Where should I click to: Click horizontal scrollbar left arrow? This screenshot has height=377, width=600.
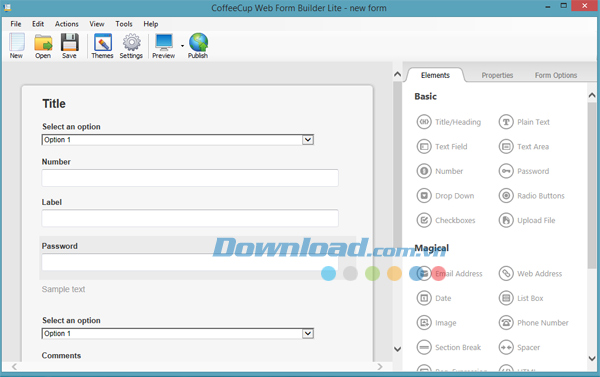[x=14, y=367]
